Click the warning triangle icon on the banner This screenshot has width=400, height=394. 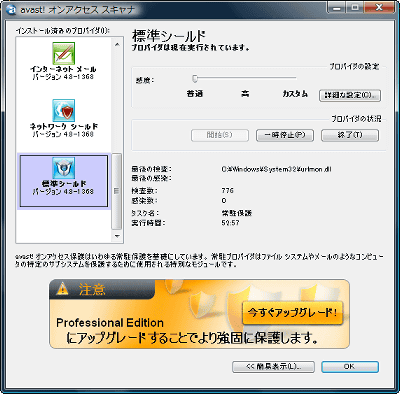62,289
